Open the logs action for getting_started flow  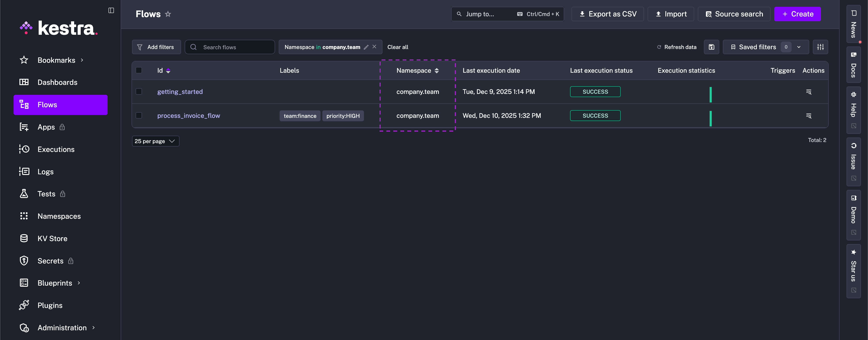click(809, 92)
